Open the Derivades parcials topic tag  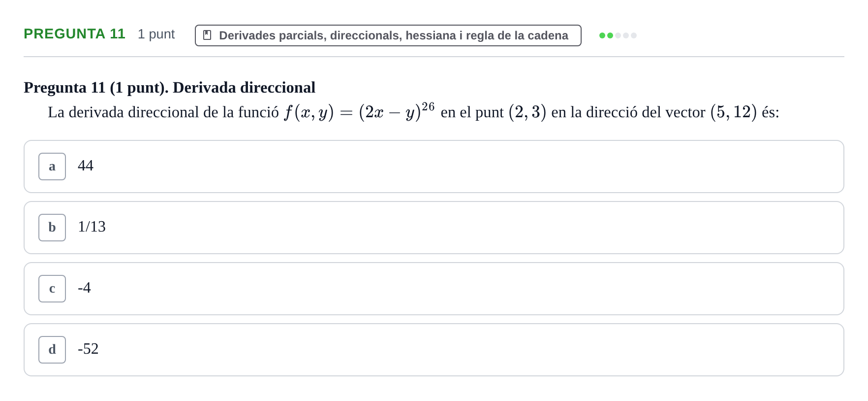pos(388,35)
